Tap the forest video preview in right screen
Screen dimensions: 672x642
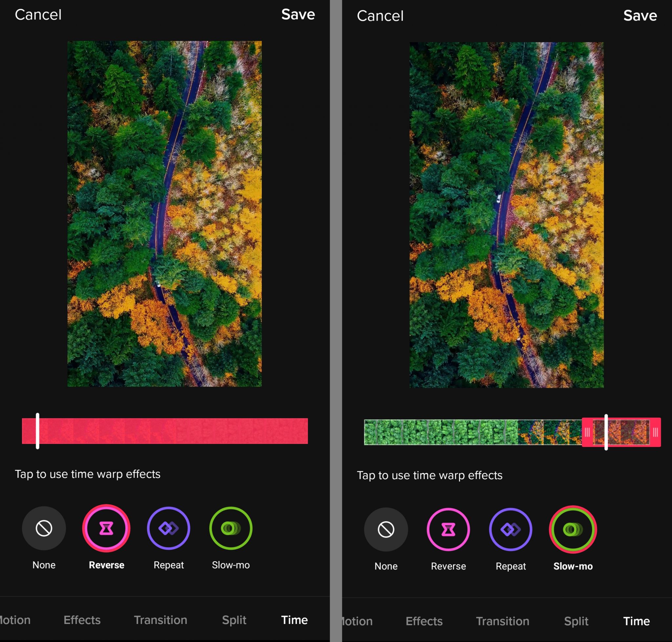pos(507,215)
